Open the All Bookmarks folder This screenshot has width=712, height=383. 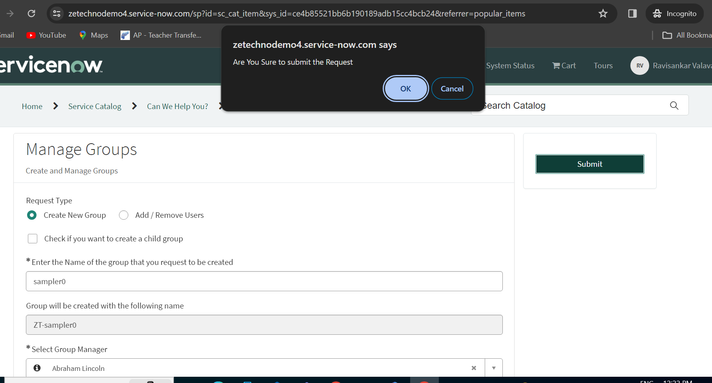(x=687, y=35)
